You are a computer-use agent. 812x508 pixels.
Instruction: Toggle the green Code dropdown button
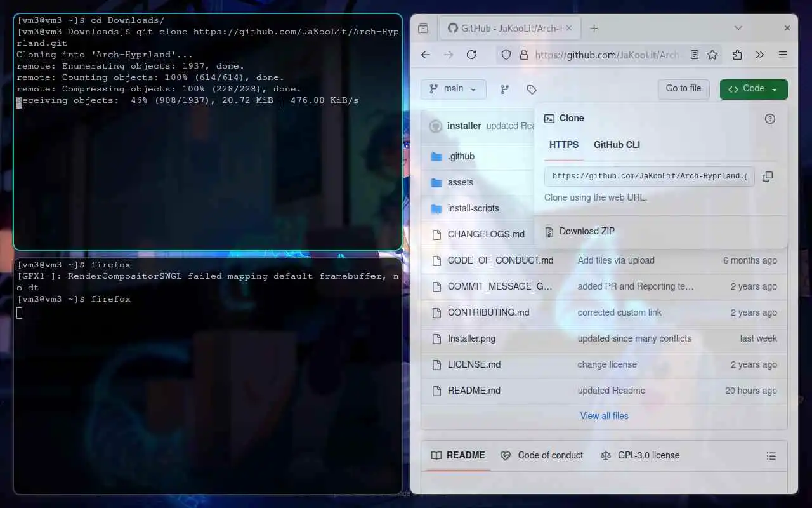(754, 89)
